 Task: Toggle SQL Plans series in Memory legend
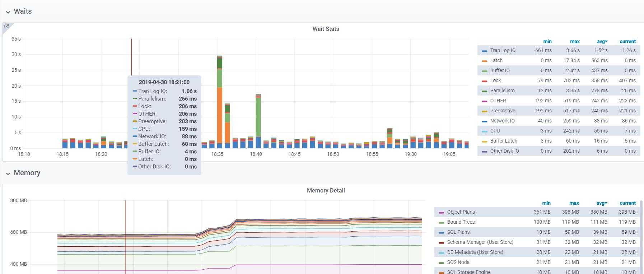[458, 232]
